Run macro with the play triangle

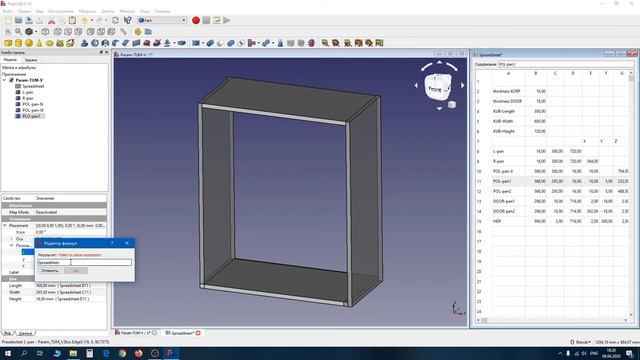227,20
